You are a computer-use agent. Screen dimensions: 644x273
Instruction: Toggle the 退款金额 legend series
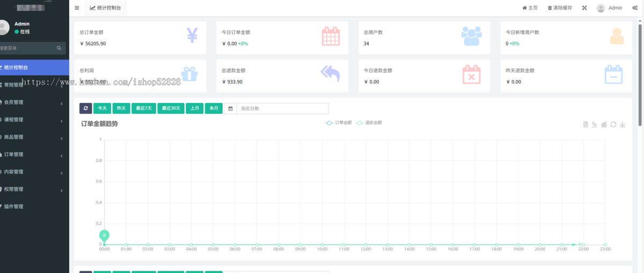pos(369,123)
